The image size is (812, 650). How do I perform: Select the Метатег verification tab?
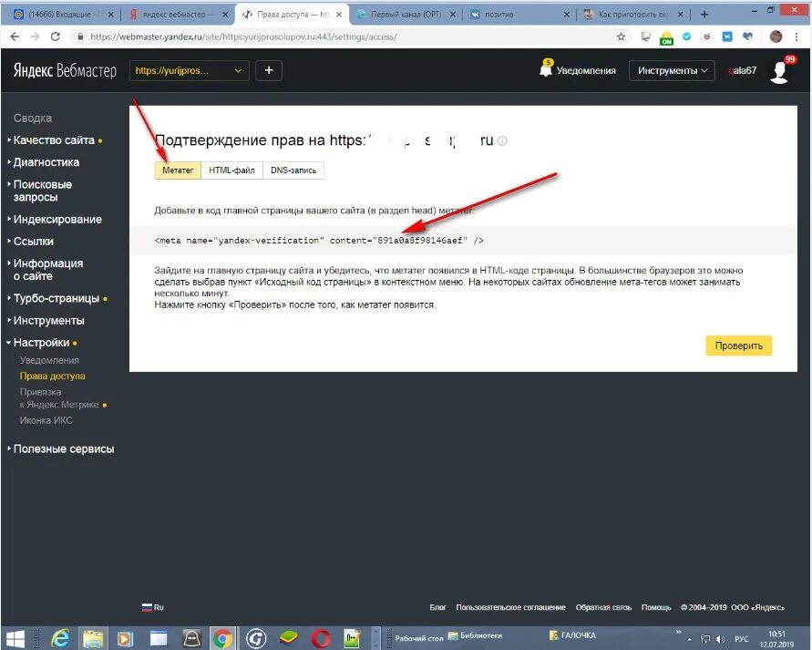tap(178, 170)
